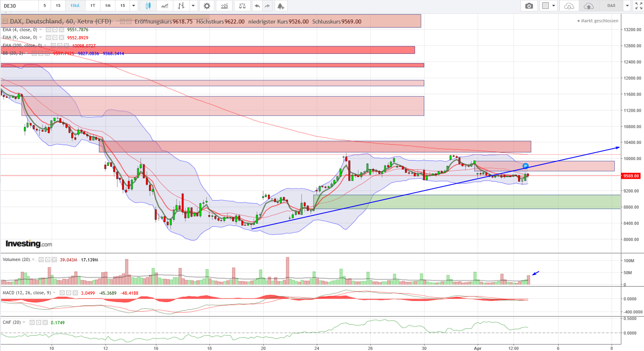This screenshot has width=644, height=351.
Task: Open layout selector dropdown arrow
Action: 554,6
